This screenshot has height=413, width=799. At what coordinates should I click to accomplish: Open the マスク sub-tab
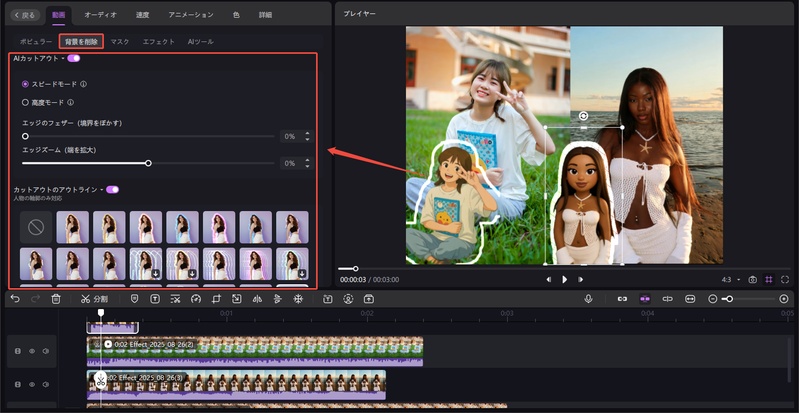pyautogui.click(x=120, y=42)
